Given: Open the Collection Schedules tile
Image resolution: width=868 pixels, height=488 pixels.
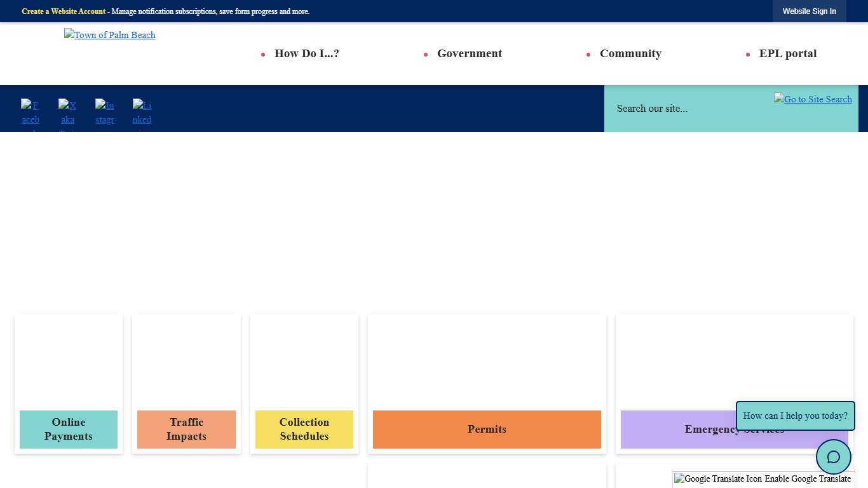Looking at the screenshot, I should pos(304,429).
